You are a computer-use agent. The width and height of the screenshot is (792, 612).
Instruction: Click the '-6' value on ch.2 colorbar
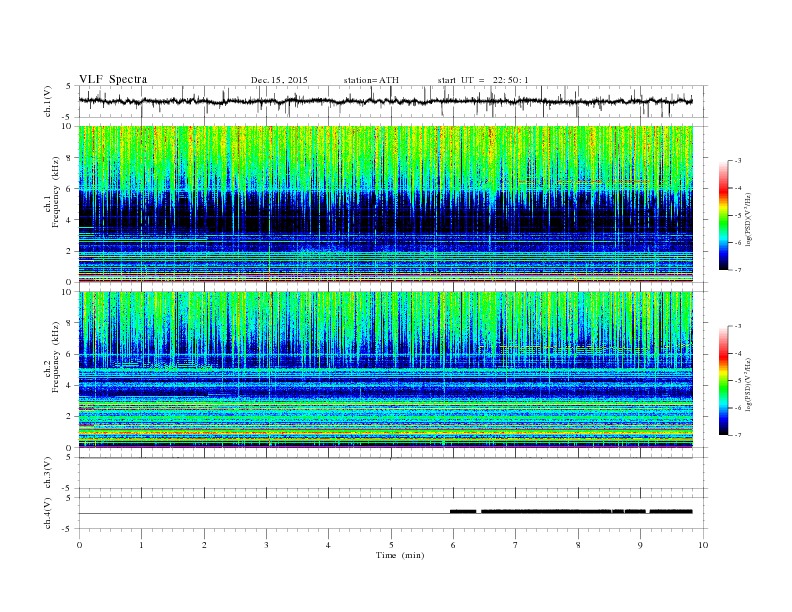[x=738, y=408]
